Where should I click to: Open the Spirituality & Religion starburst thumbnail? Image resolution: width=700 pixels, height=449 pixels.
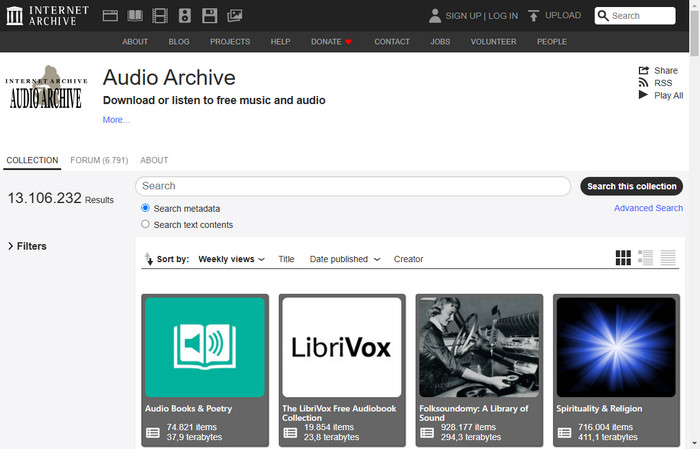click(616, 347)
